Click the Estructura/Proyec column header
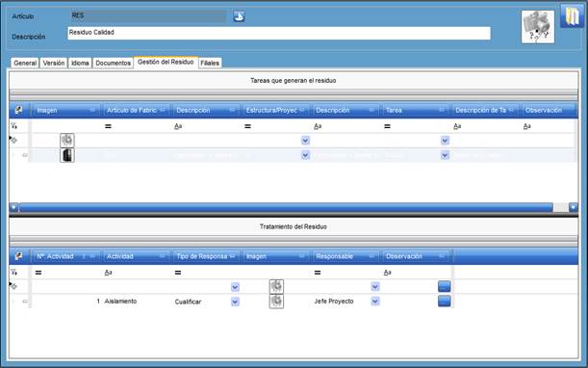The width and height of the screenshot is (588, 368). pos(275,110)
